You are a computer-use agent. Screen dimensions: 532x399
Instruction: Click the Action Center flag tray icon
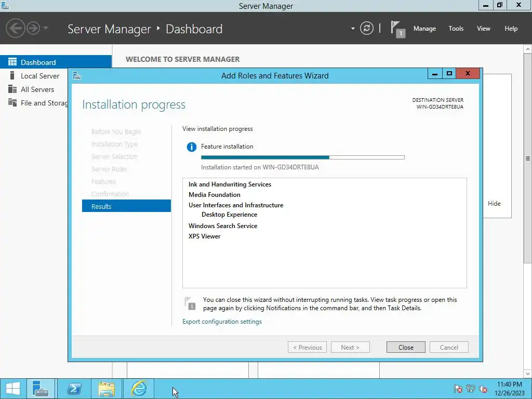point(458,389)
